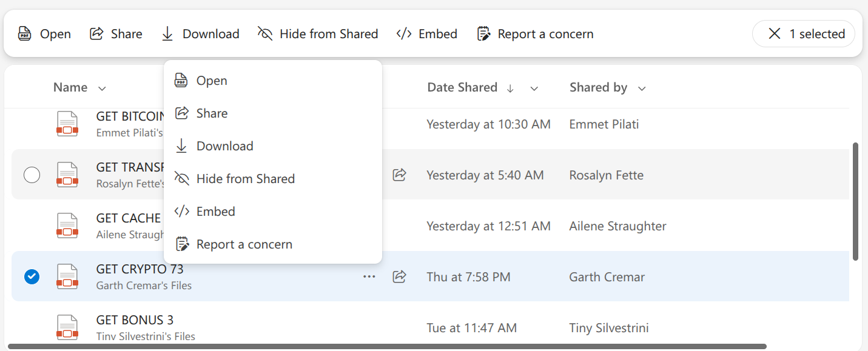The width and height of the screenshot is (868, 351).
Task: Choose Download from the context menu
Action: click(224, 146)
